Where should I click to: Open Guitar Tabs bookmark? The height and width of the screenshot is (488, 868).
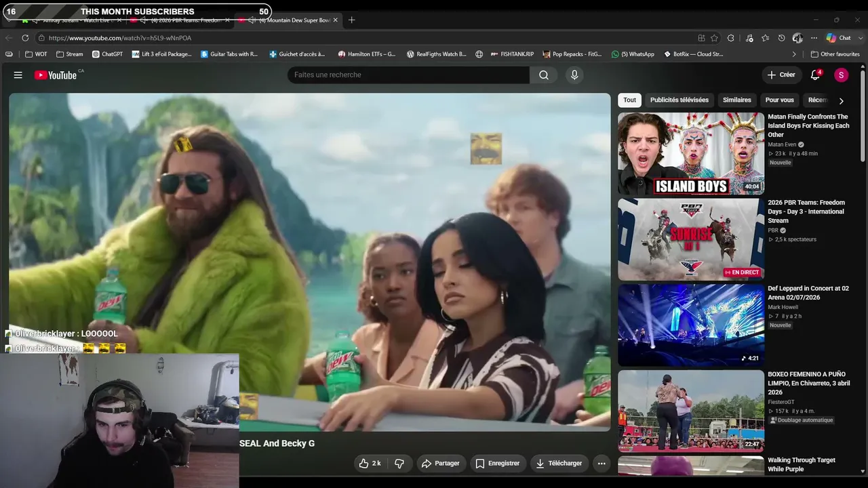point(229,54)
